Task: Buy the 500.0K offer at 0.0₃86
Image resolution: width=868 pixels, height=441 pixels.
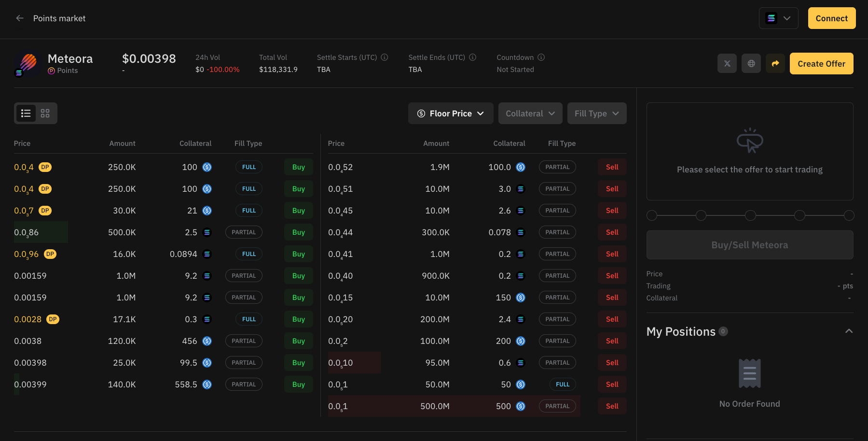Action: point(299,232)
